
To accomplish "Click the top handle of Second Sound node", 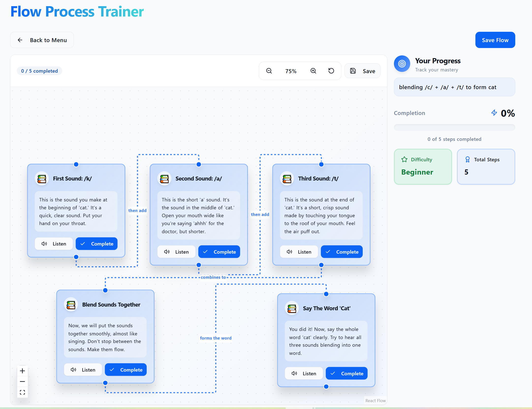I will pyautogui.click(x=199, y=164).
